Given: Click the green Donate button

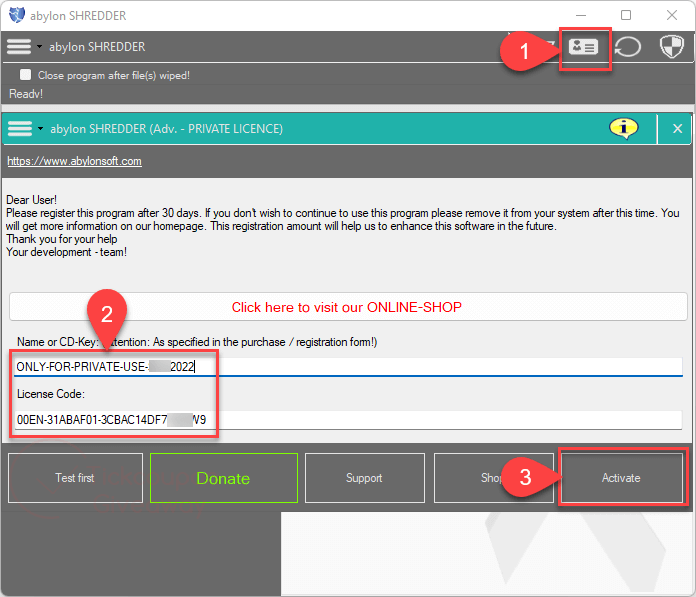Looking at the screenshot, I should (x=223, y=478).
